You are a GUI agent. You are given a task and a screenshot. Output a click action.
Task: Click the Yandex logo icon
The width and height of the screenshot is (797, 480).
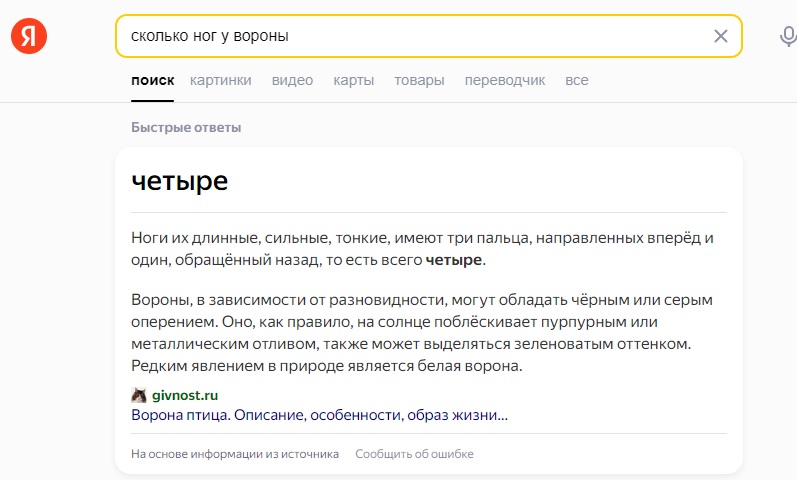coord(29,36)
